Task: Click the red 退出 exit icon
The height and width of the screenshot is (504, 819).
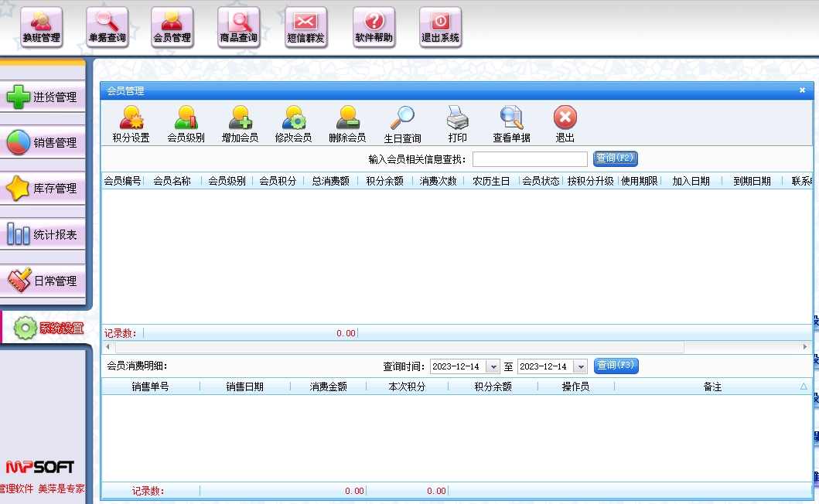Action: pyautogui.click(x=565, y=124)
